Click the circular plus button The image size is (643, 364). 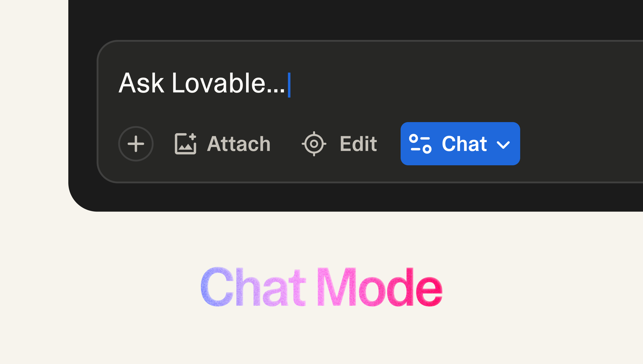click(136, 144)
